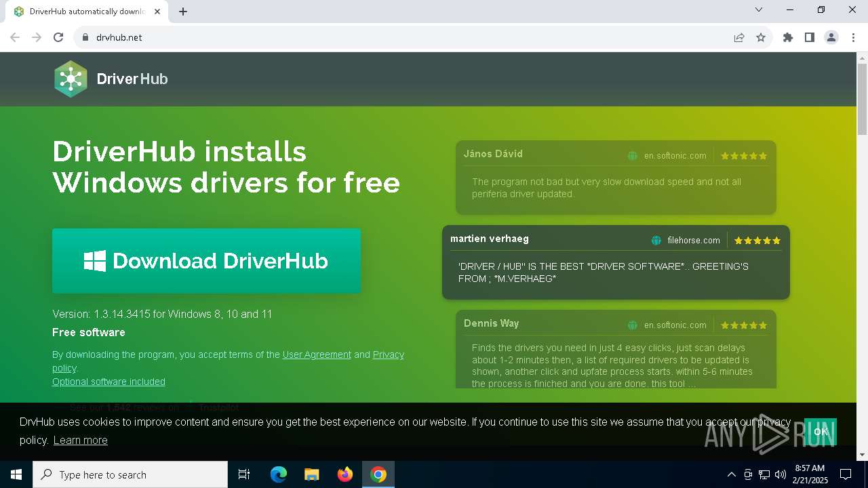Launch Firefox from the taskbar
The width and height of the screenshot is (868, 488).
pyautogui.click(x=345, y=474)
